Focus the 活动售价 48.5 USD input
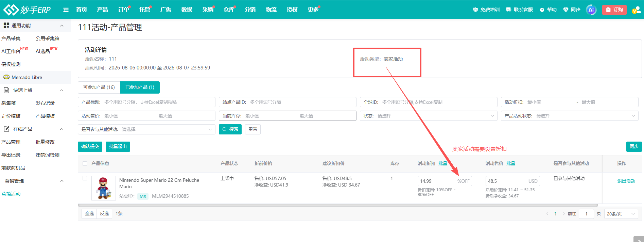Viewport: 644px width, 242px height. click(x=512, y=181)
